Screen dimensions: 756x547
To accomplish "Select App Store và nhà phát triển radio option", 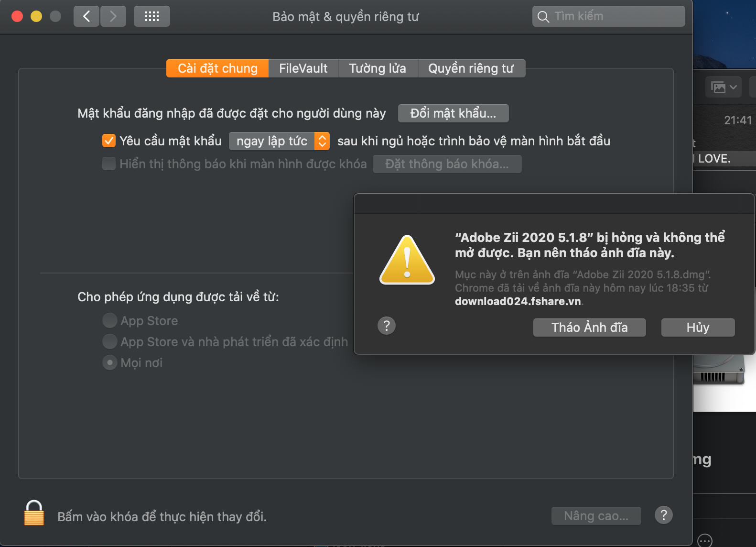I will 110,341.
